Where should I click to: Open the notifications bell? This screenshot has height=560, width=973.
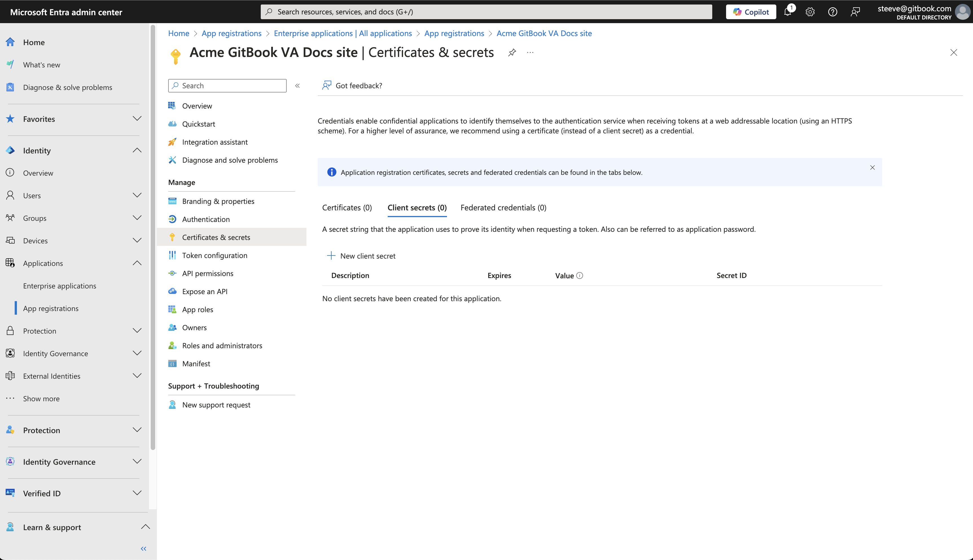[x=787, y=12]
